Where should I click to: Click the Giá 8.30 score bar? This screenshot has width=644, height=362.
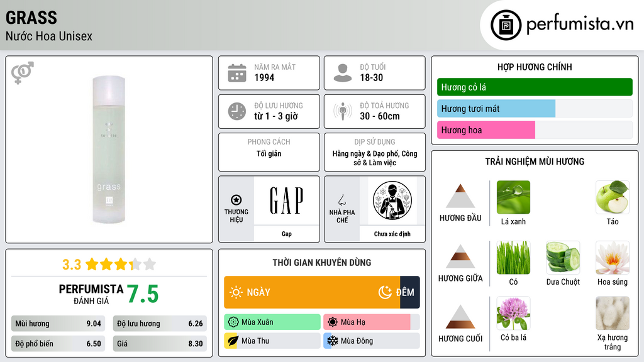pyautogui.click(x=160, y=344)
